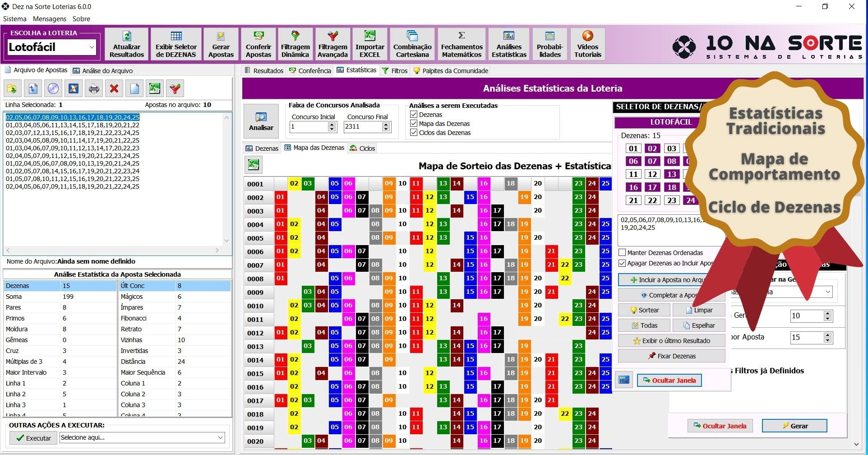Decrease the por Aposta value showing 15

[x=827, y=340]
